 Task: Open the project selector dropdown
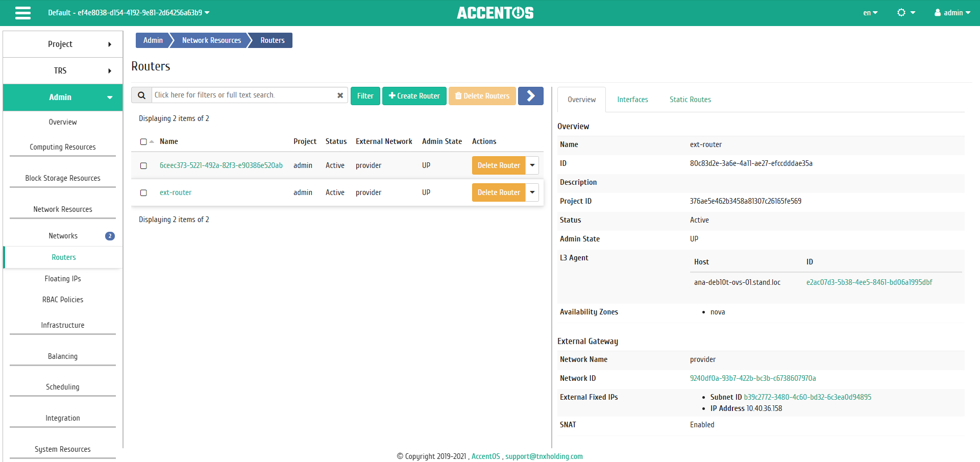tap(129, 13)
